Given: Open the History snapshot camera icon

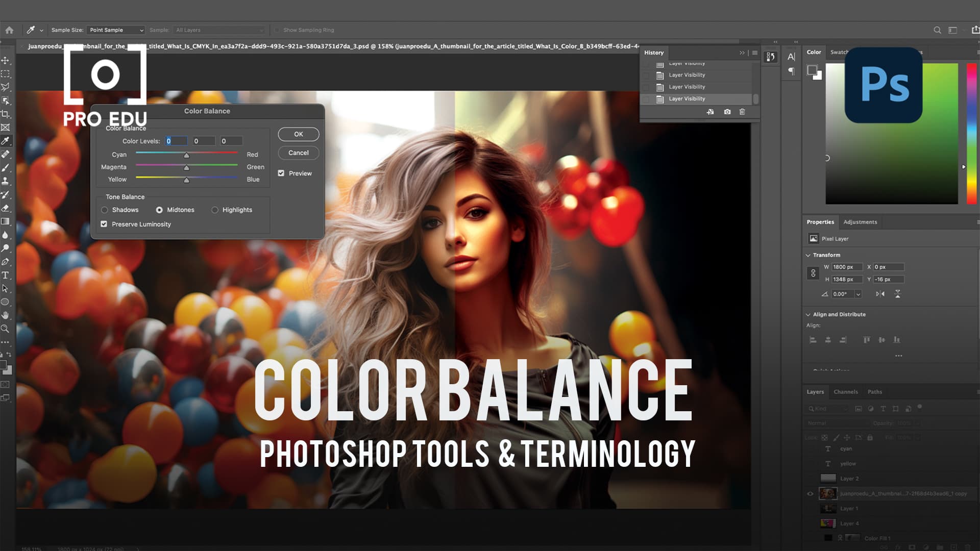Looking at the screenshot, I should coord(727,112).
